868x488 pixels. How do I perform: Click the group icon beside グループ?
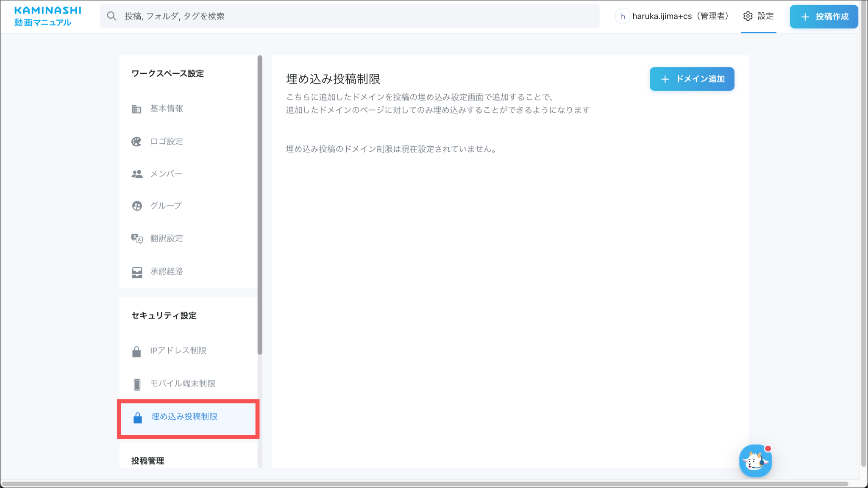point(136,206)
